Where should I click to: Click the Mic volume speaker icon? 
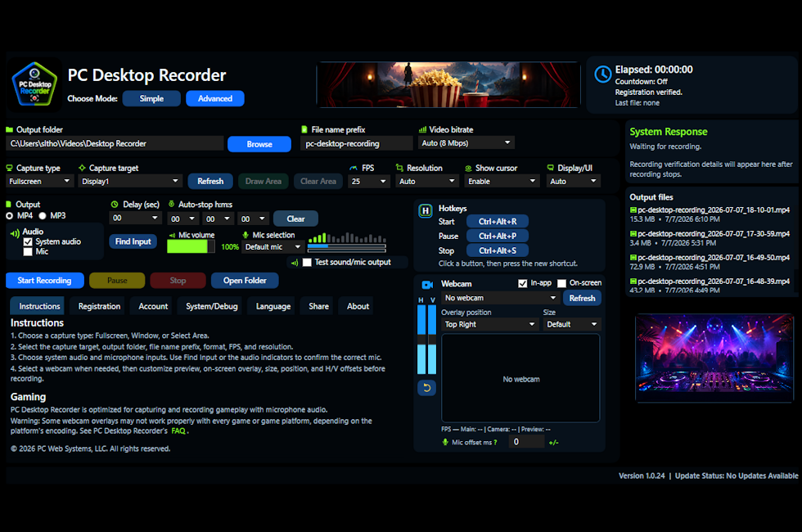tap(173, 236)
